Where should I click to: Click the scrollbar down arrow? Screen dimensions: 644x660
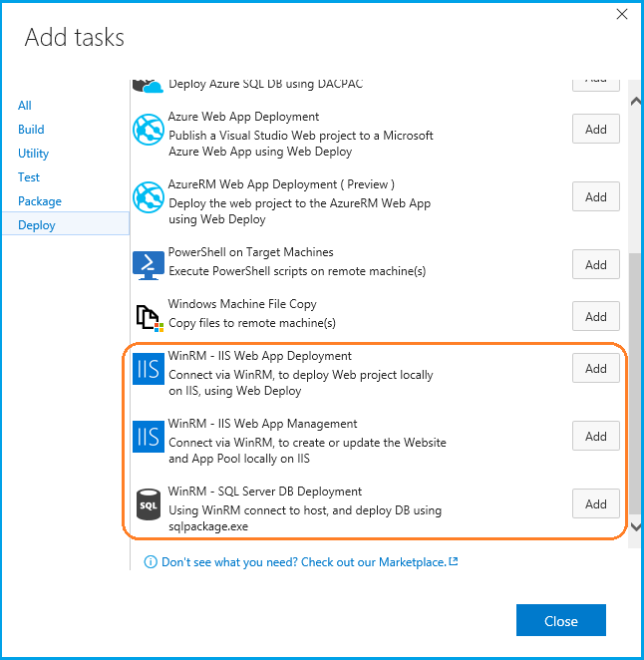click(x=636, y=527)
